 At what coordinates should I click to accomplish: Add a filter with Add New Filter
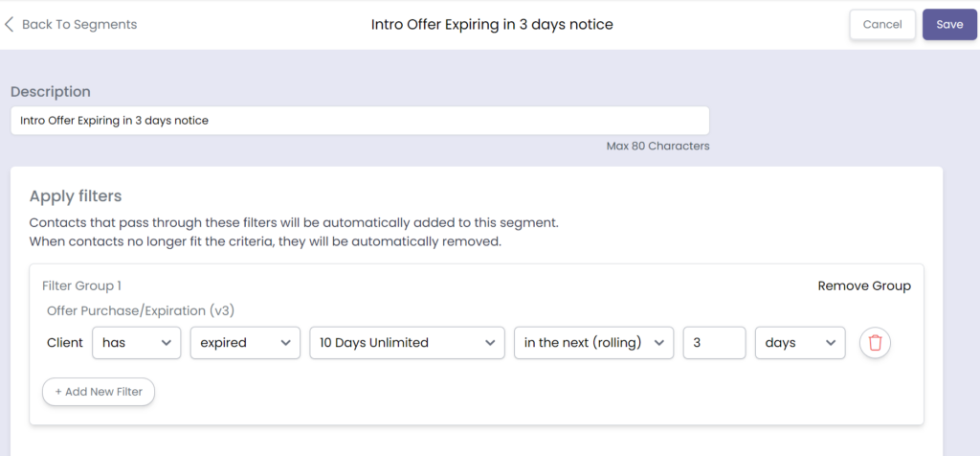99,392
